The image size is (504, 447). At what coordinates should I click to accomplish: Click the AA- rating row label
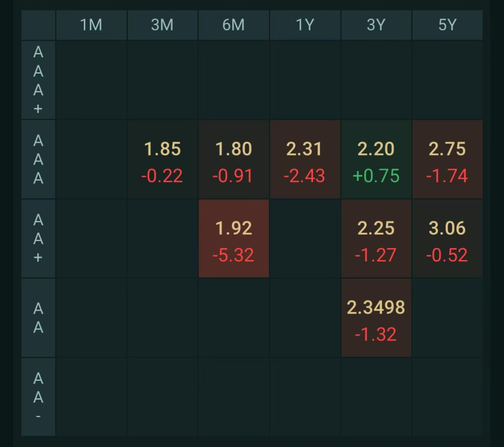click(x=38, y=397)
